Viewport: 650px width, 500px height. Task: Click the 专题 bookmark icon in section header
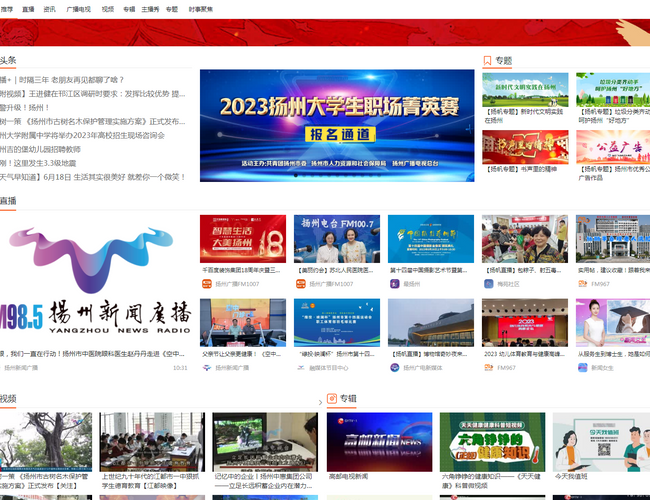(x=488, y=61)
